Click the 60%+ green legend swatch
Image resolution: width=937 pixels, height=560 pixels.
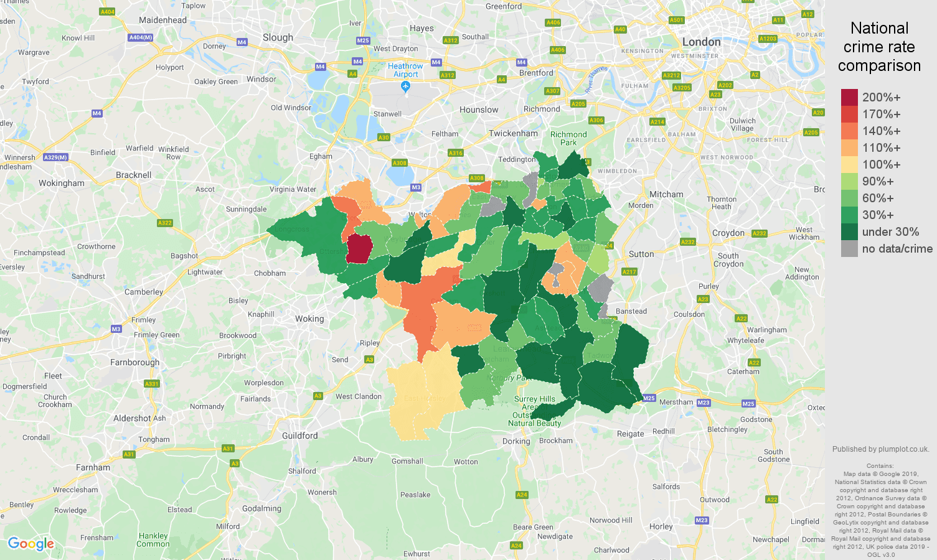click(849, 198)
